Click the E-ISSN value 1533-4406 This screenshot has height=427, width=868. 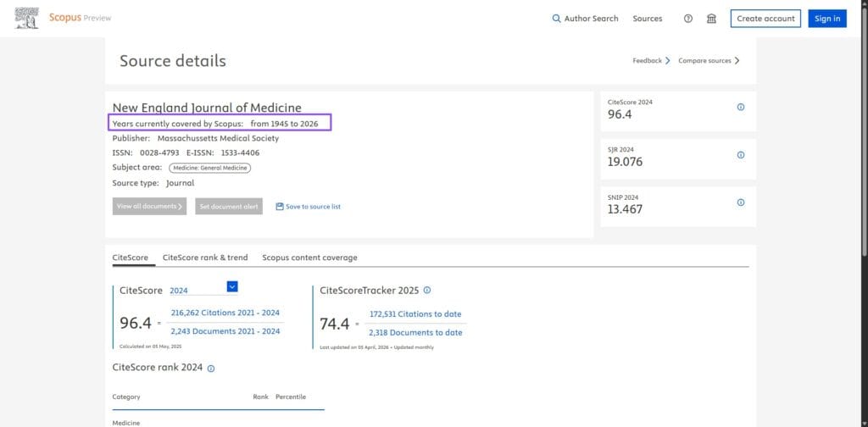click(x=240, y=152)
